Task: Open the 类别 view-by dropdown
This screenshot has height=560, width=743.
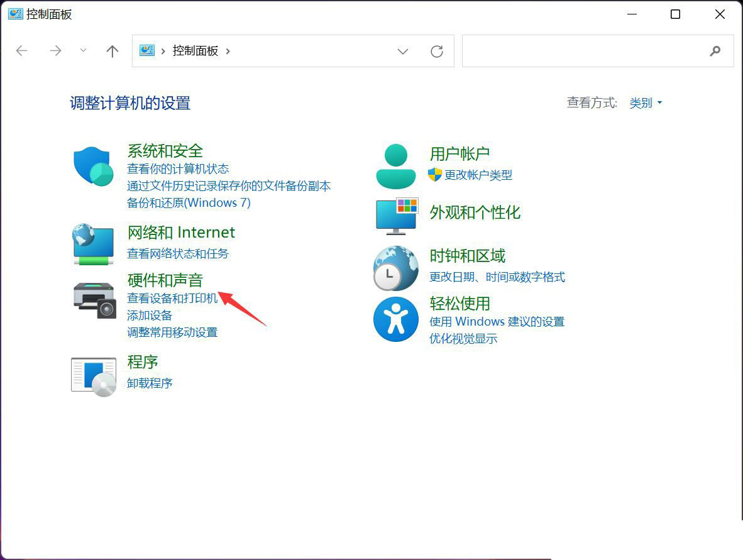Action: point(645,102)
